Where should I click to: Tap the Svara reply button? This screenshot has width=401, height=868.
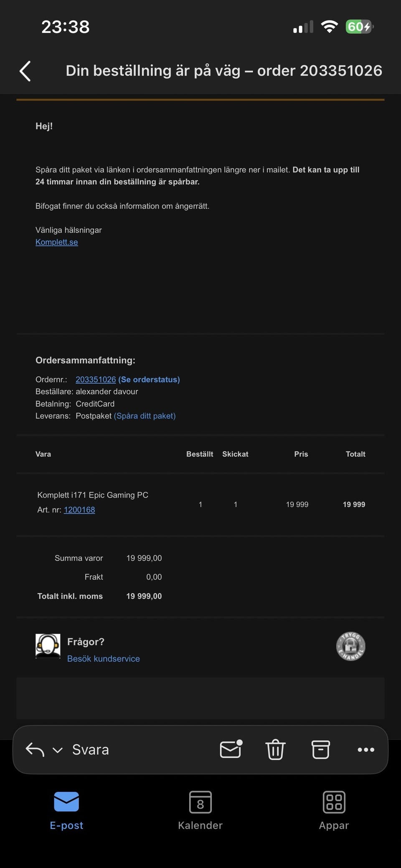91,750
